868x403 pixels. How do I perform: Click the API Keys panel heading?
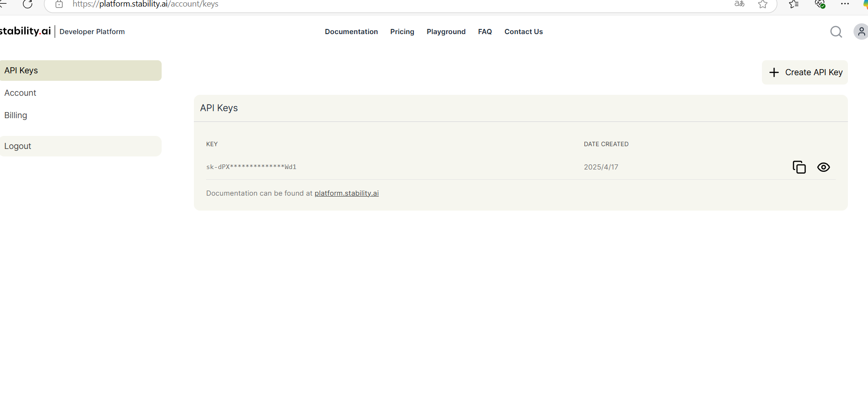(219, 108)
